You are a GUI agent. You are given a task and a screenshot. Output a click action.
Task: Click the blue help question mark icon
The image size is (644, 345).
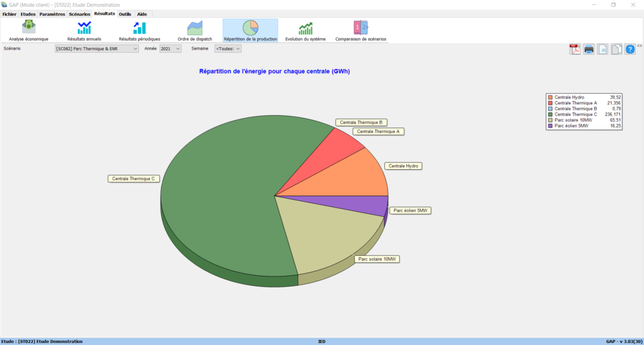(630, 50)
